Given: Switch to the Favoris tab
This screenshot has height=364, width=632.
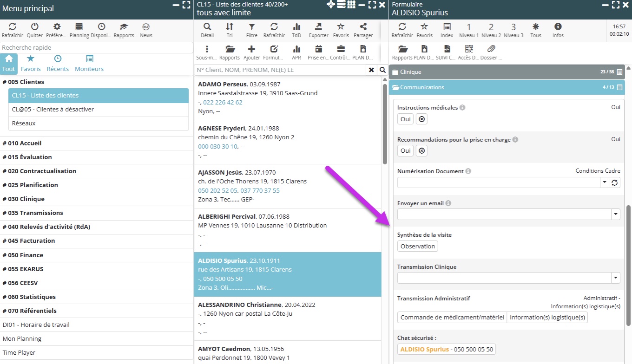Looking at the screenshot, I should click(31, 63).
